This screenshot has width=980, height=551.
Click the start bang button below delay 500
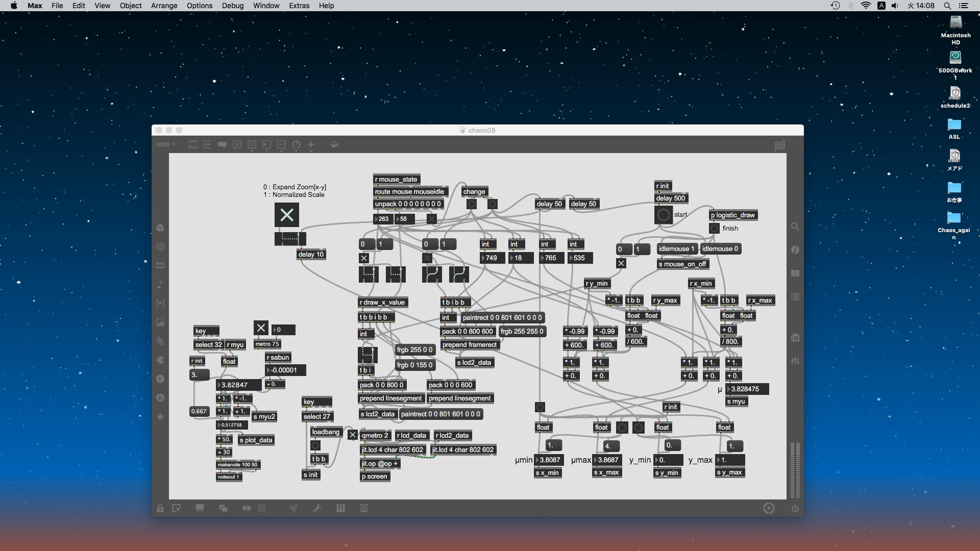pyautogui.click(x=663, y=215)
